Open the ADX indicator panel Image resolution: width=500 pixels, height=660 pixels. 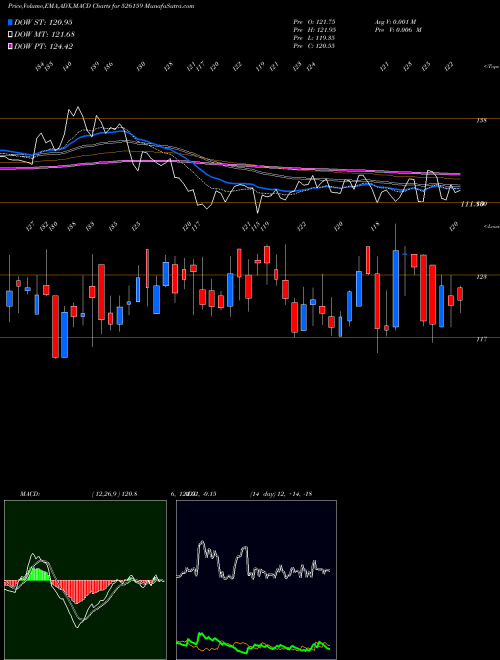click(x=256, y=580)
